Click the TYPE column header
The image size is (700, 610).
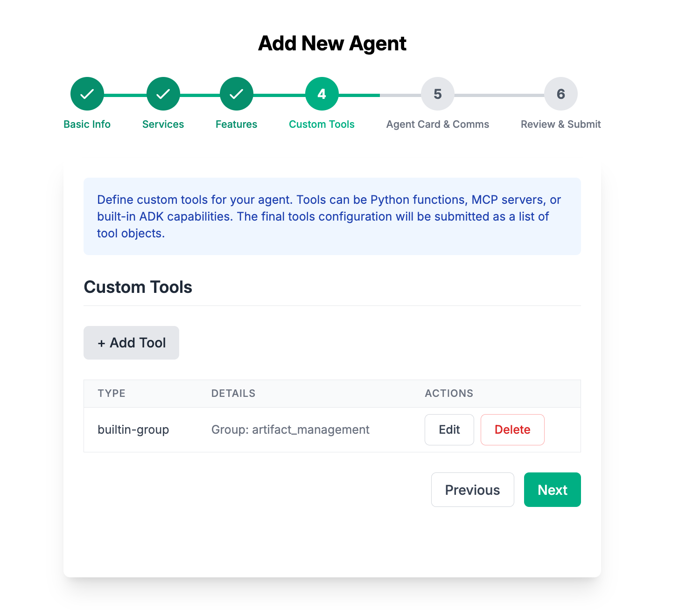(112, 393)
